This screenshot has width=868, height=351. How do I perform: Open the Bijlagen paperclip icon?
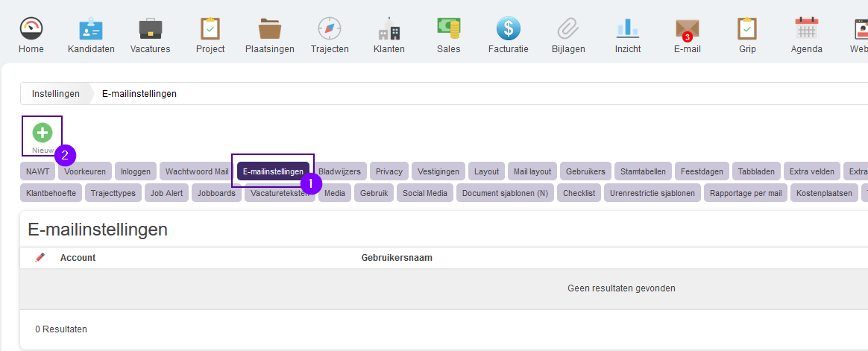coord(568,29)
